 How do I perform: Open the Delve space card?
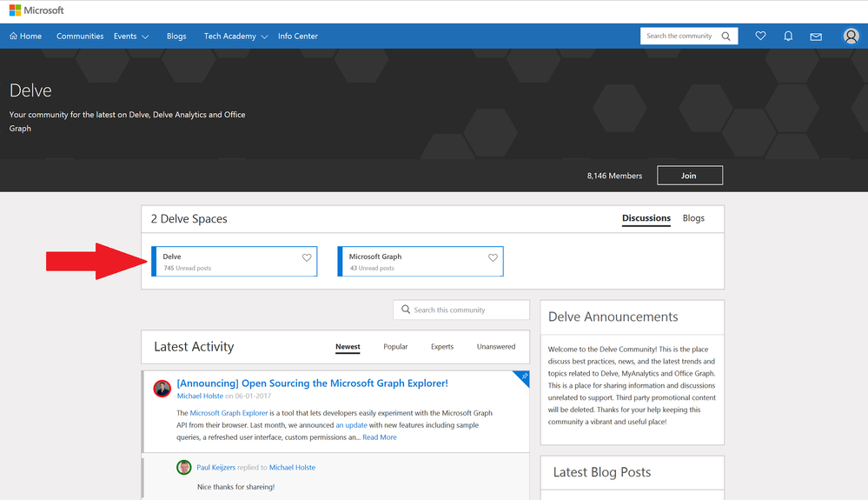235,262
